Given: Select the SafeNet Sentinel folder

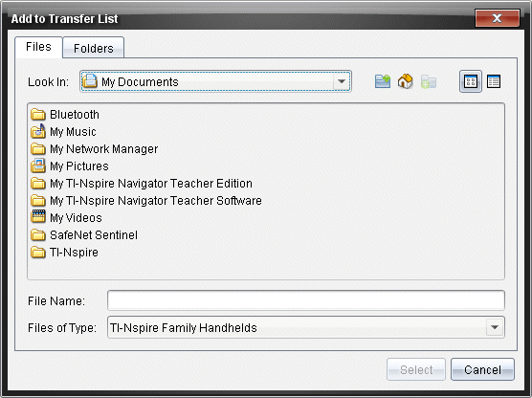Looking at the screenshot, I should (84, 234).
